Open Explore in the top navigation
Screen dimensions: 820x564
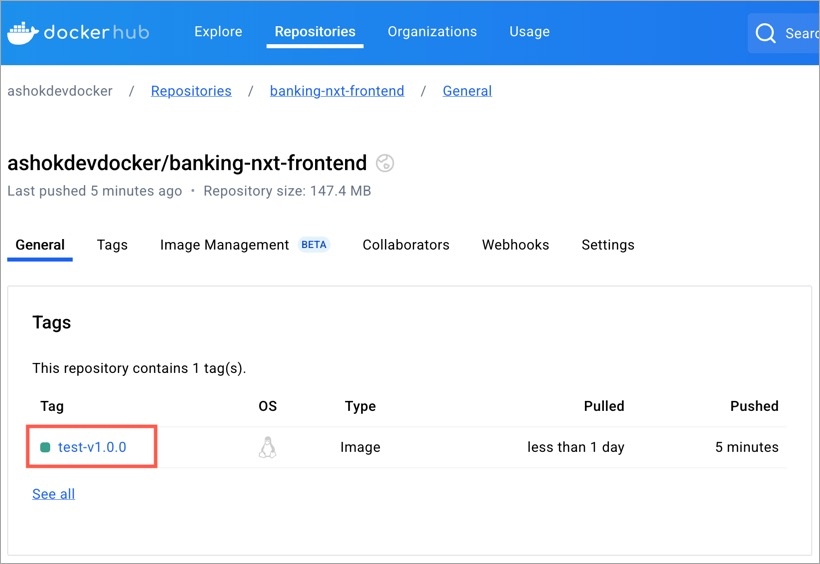pos(218,32)
